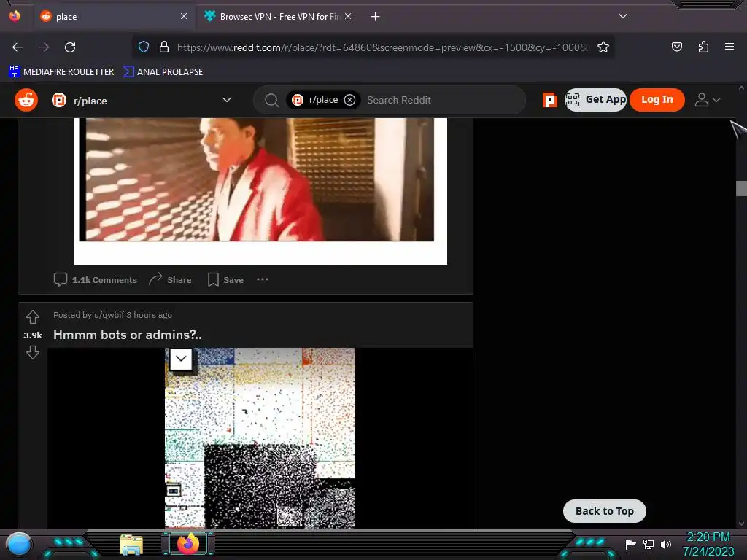Remove the r/place search filter chip
Image resolution: width=747 pixels, height=560 pixels.
pyautogui.click(x=349, y=100)
